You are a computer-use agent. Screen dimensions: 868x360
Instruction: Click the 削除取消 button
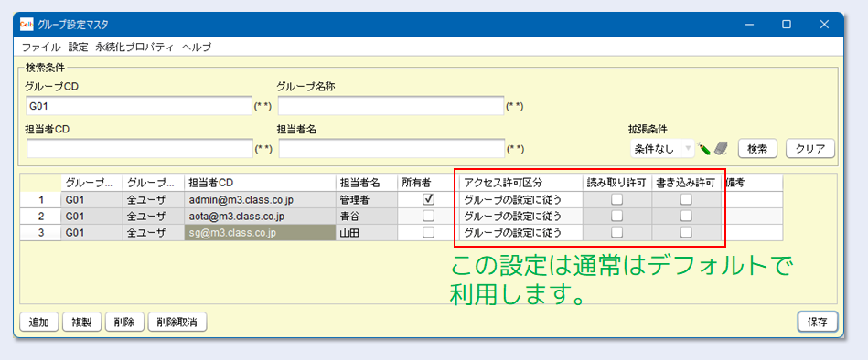pos(177,322)
